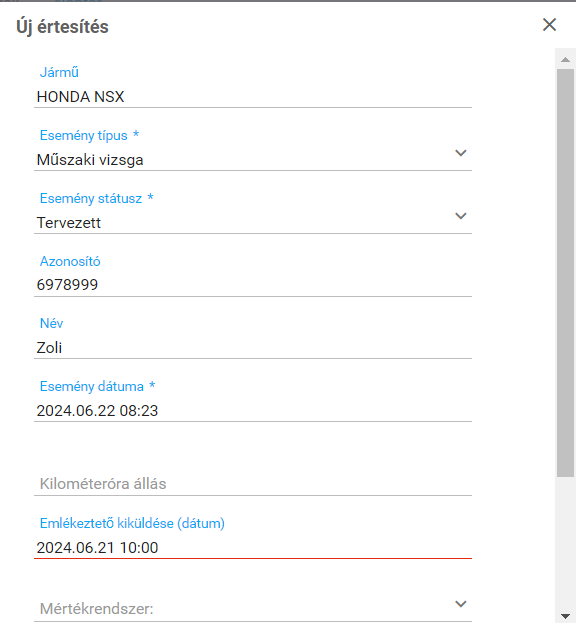Click the Új értesítés dialog title
The width and height of the screenshot is (576, 623).
62,27
